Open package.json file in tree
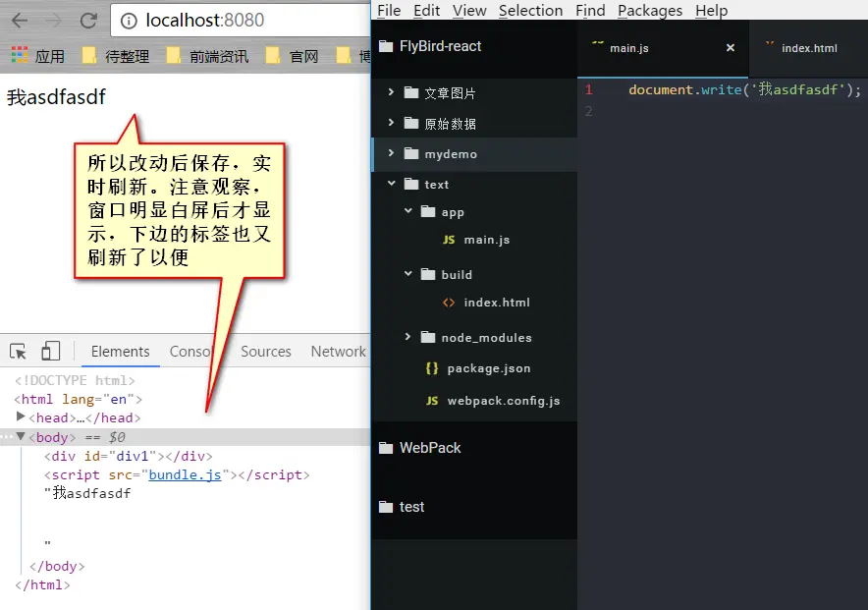 tap(489, 368)
